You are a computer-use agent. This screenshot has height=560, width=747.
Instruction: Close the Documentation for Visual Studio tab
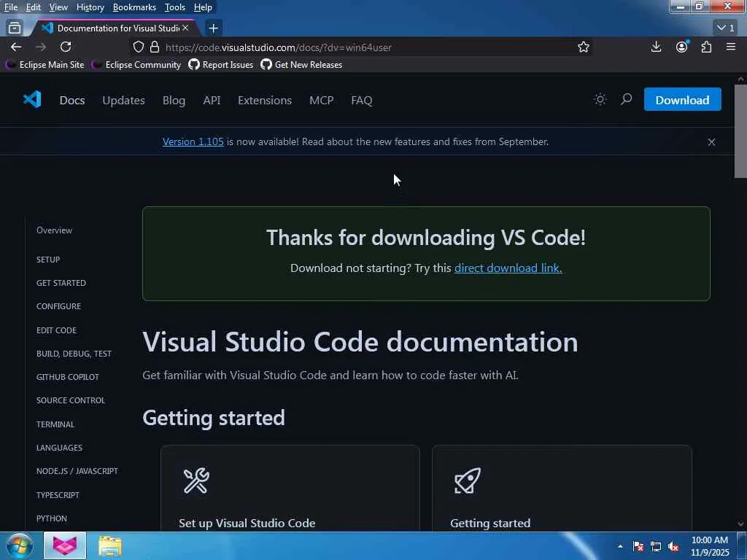point(185,28)
